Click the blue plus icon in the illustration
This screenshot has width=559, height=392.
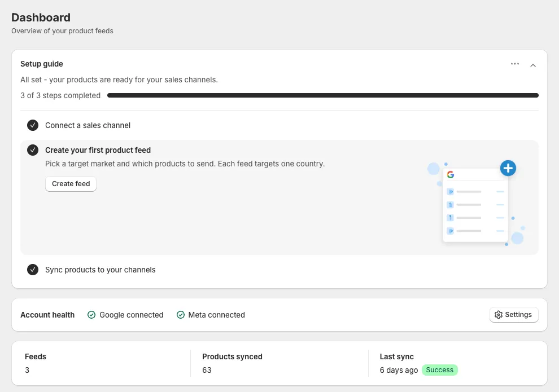point(508,168)
